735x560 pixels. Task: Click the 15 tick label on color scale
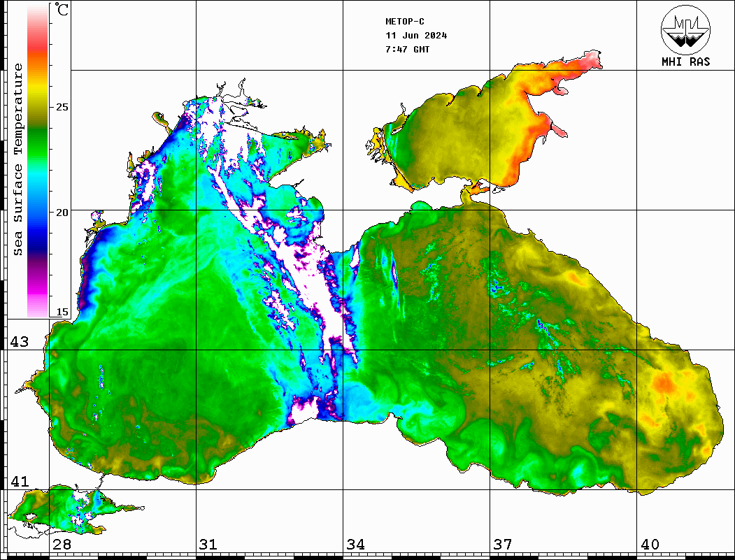(x=62, y=312)
